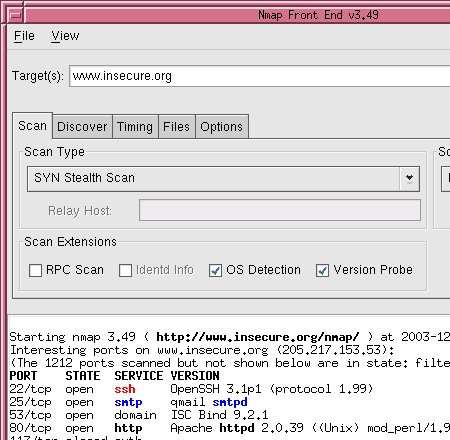Viewport: 450px width, 440px height.
Task: Click the red ssh service name
Action: coord(125,389)
